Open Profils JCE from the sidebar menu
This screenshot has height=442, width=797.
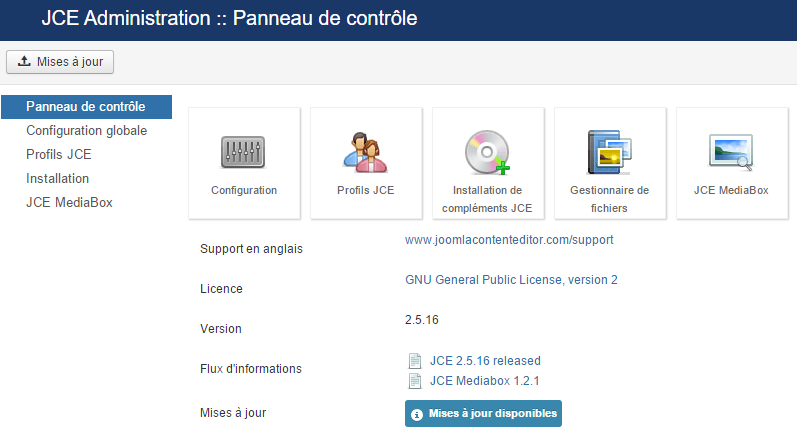(x=59, y=155)
